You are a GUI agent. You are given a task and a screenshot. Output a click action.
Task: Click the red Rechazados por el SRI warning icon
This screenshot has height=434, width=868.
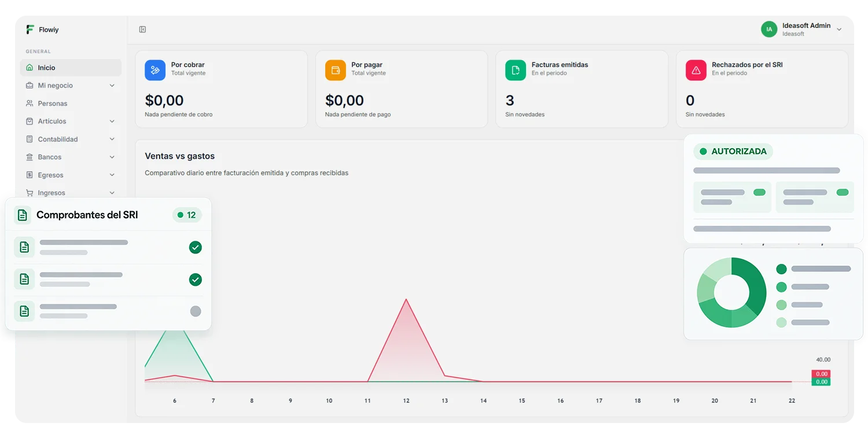tap(696, 70)
